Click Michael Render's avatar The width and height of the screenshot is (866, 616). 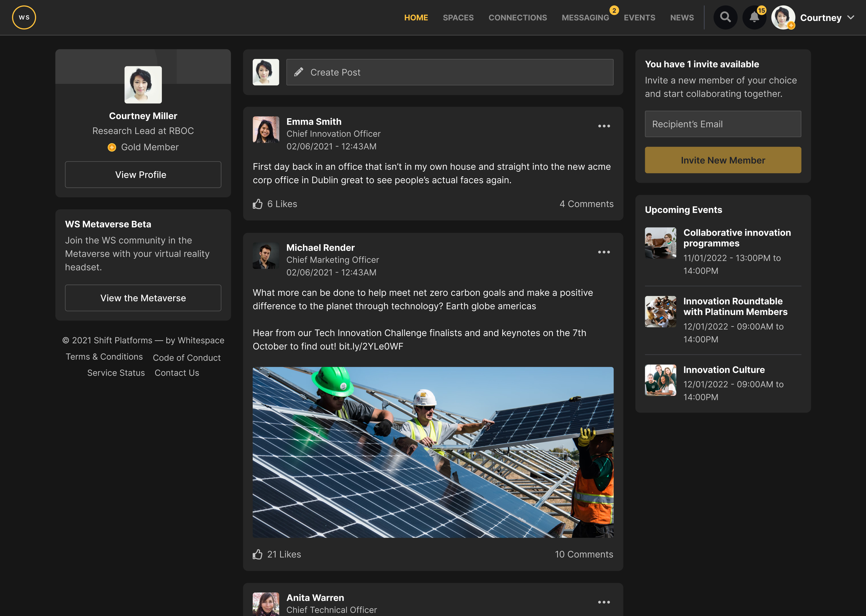tap(266, 256)
